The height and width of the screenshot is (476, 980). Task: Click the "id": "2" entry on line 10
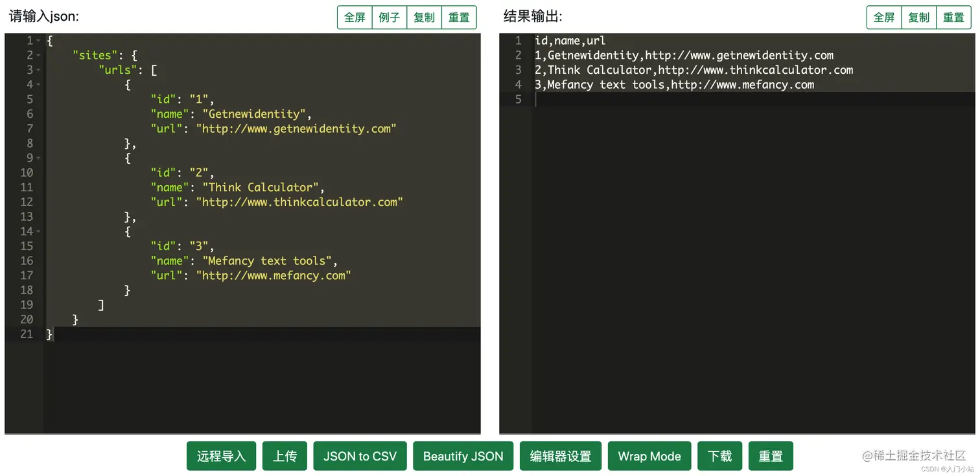coord(182,173)
